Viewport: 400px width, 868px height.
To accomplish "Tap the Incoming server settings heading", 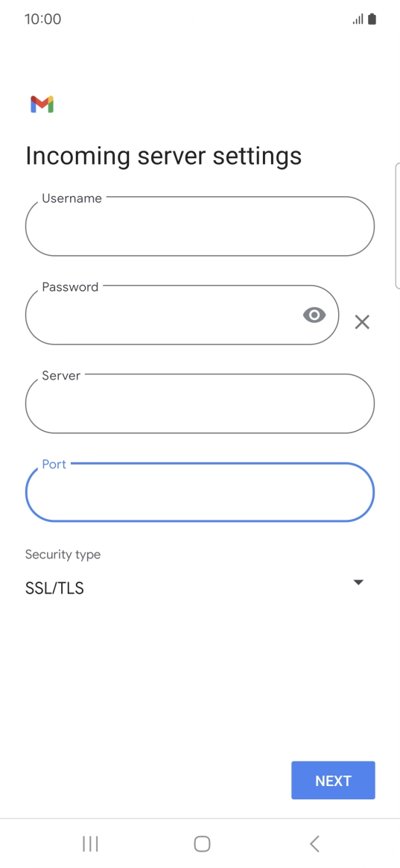I will click(x=164, y=156).
